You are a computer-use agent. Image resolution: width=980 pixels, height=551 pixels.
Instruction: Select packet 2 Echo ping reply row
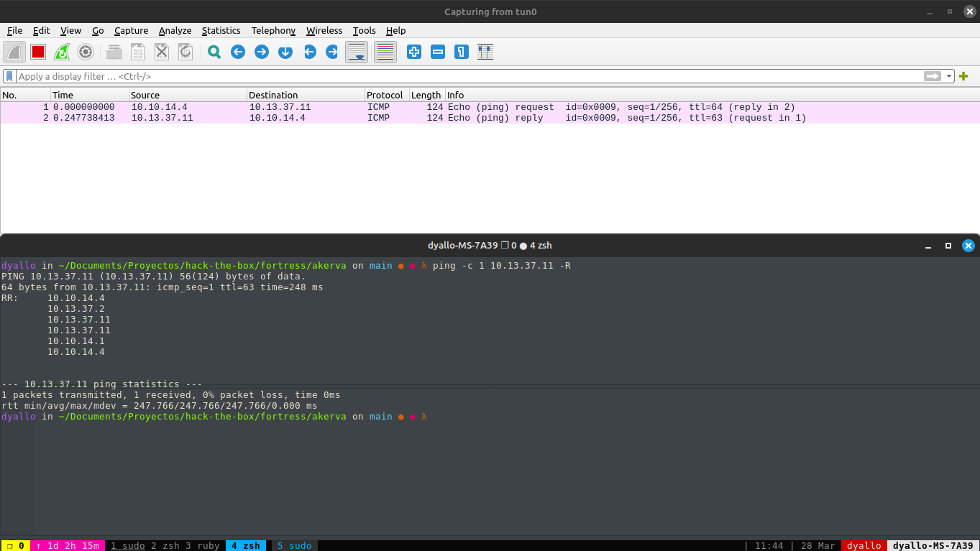tap(490, 118)
